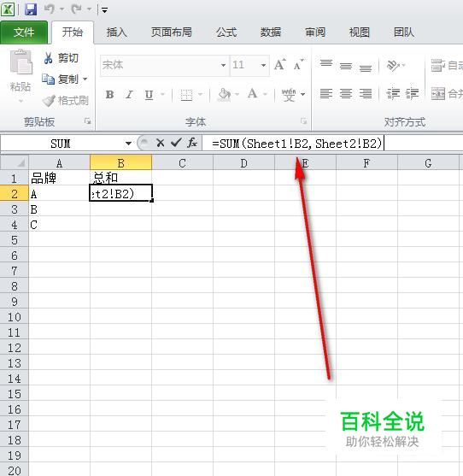This screenshot has height=476, width=463.
Task: Cancel formula entry with X icon
Action: coord(161,143)
